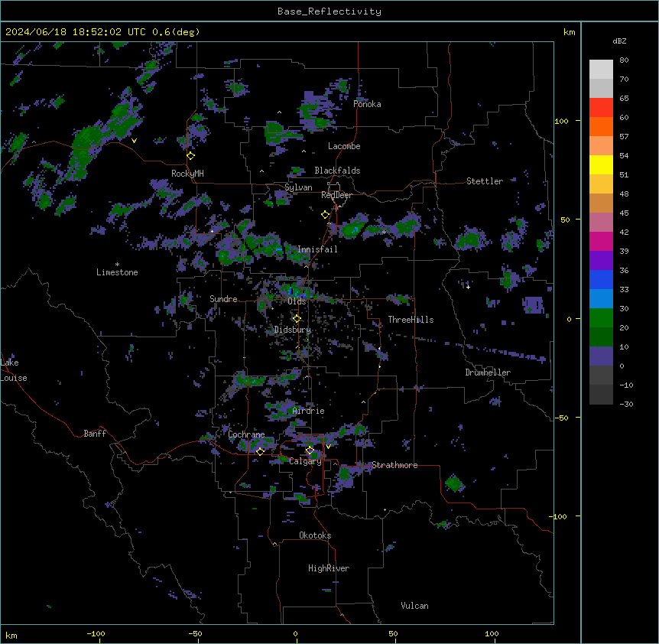This screenshot has width=659, height=644.
Task: Select the red swatch in dBZ legend
Action: pyautogui.click(x=601, y=108)
